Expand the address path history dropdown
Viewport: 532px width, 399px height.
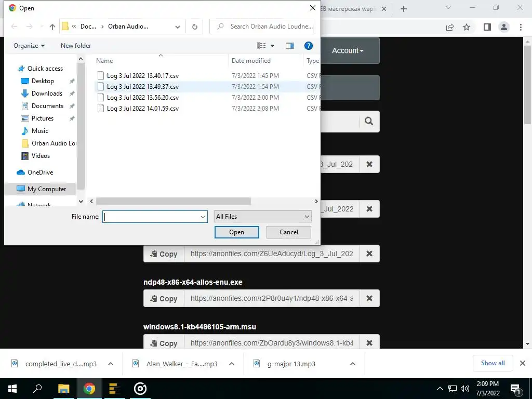pos(178,27)
